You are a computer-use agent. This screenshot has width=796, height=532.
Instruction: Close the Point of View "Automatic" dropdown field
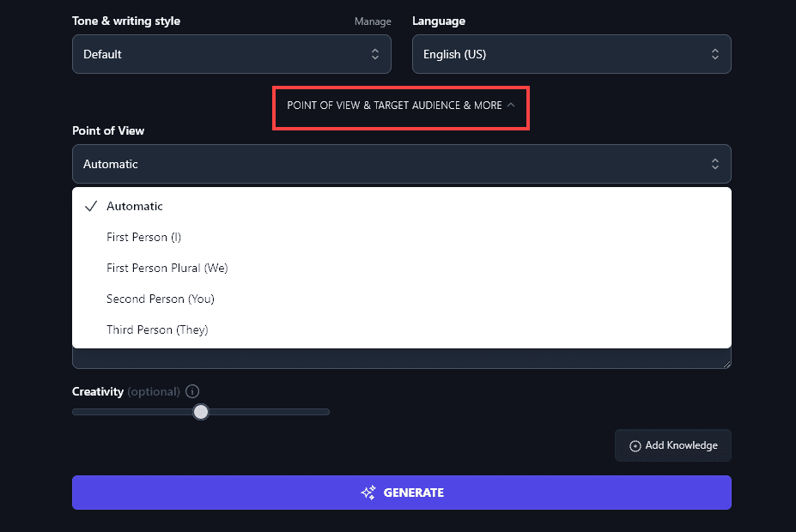click(401, 164)
